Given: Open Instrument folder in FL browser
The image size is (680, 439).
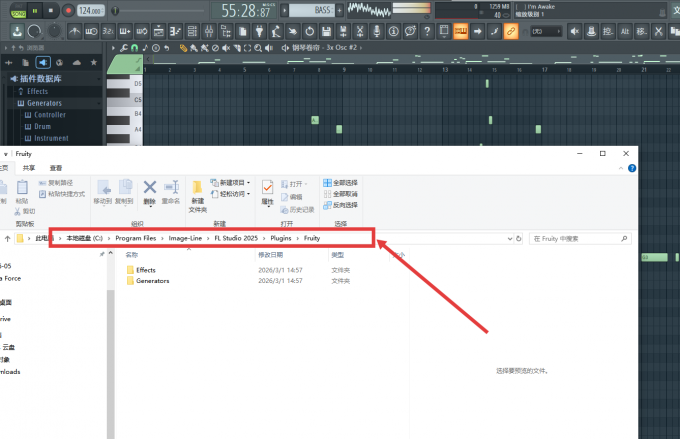Looking at the screenshot, I should click(51, 138).
